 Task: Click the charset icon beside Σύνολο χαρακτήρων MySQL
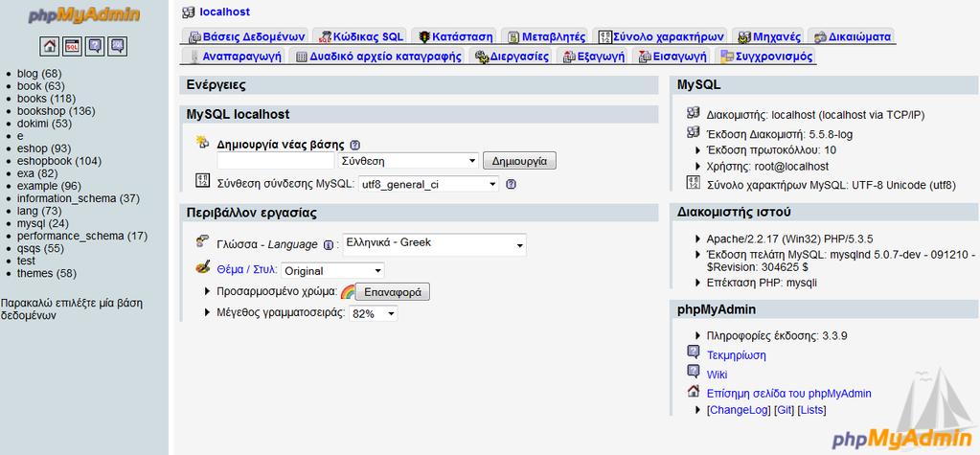(x=694, y=183)
